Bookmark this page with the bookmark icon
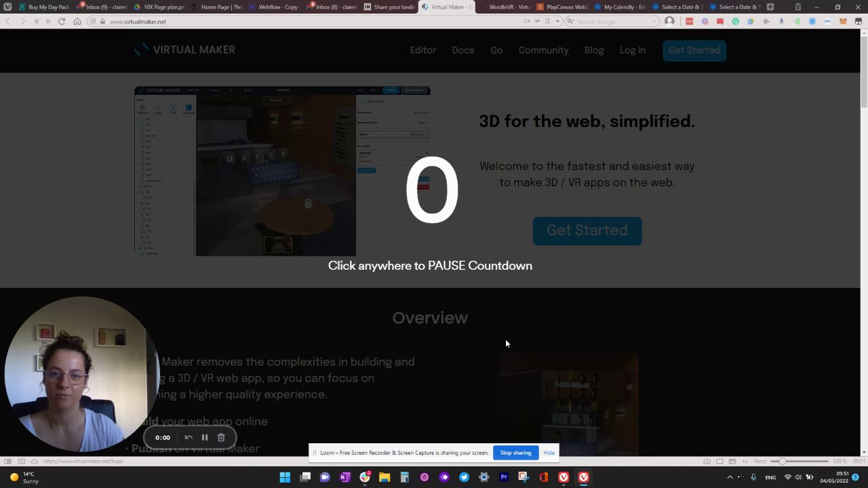868x488 pixels. pos(548,22)
